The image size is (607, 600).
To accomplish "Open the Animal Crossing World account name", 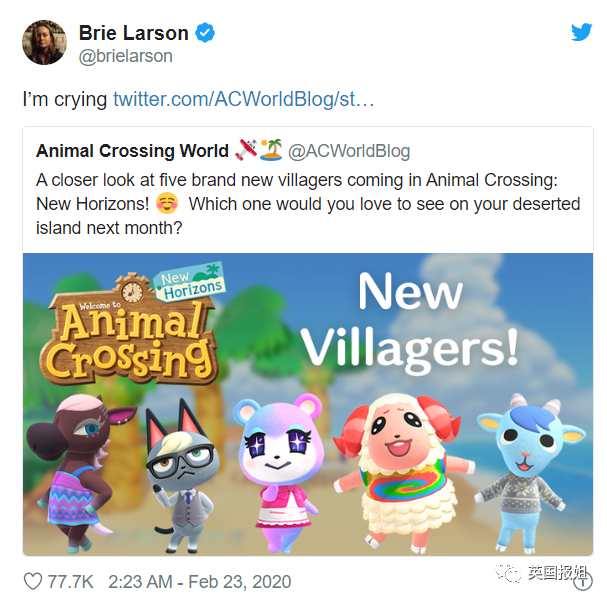I will point(132,151).
